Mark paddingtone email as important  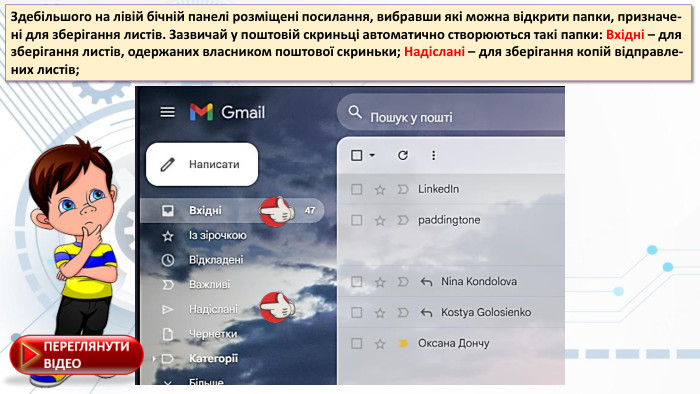403,220
